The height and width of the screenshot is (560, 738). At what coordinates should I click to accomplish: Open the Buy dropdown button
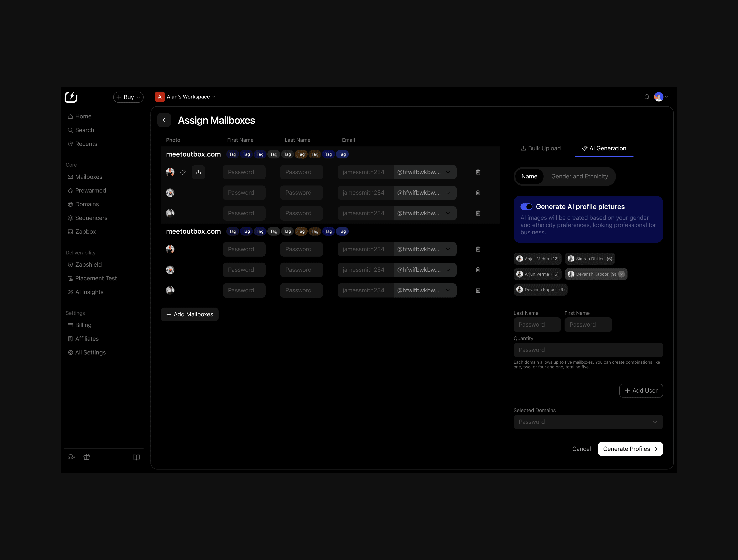click(128, 97)
